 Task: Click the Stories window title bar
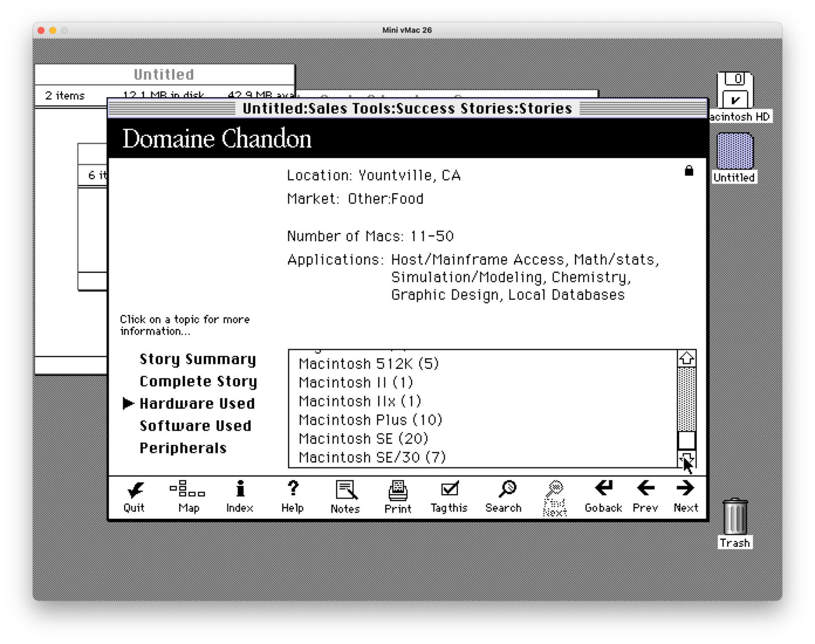click(407, 108)
